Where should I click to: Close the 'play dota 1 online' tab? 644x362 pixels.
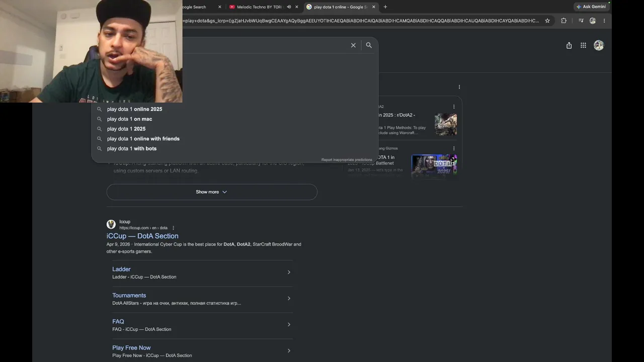click(x=373, y=7)
